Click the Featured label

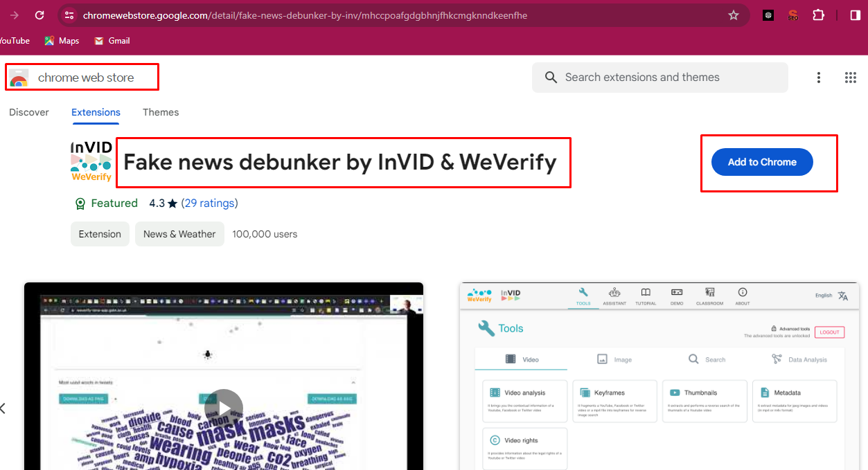click(114, 203)
